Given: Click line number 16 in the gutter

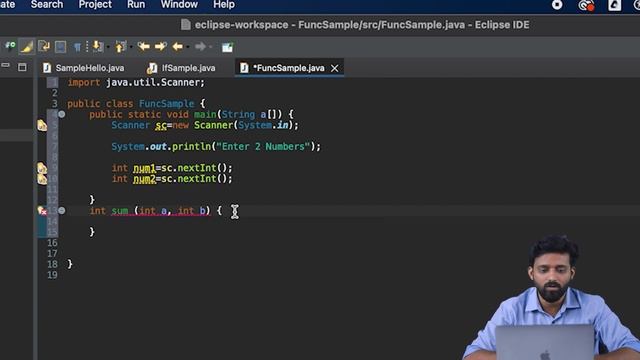Looking at the screenshot, I should point(52,243).
